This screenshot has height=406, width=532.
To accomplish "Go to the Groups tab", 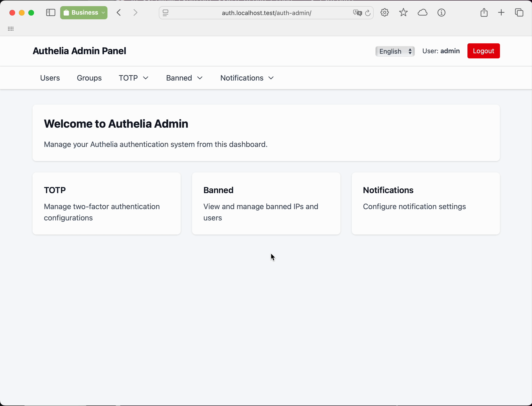I will click(x=89, y=78).
